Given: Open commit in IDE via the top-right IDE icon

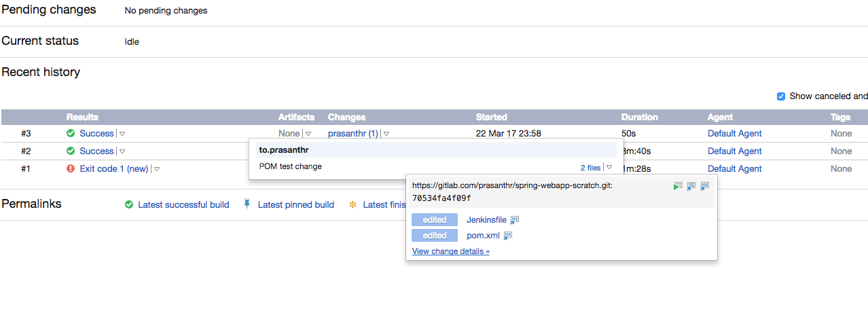Looking at the screenshot, I should point(705,186).
